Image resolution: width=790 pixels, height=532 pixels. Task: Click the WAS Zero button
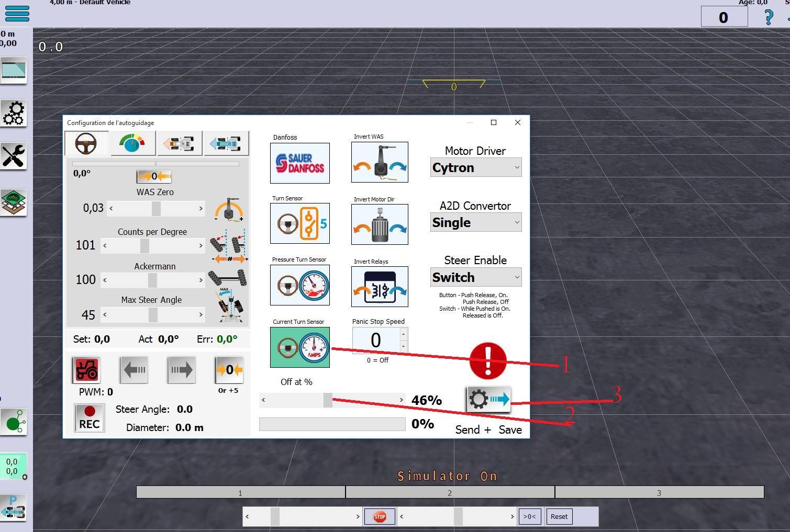[154, 176]
